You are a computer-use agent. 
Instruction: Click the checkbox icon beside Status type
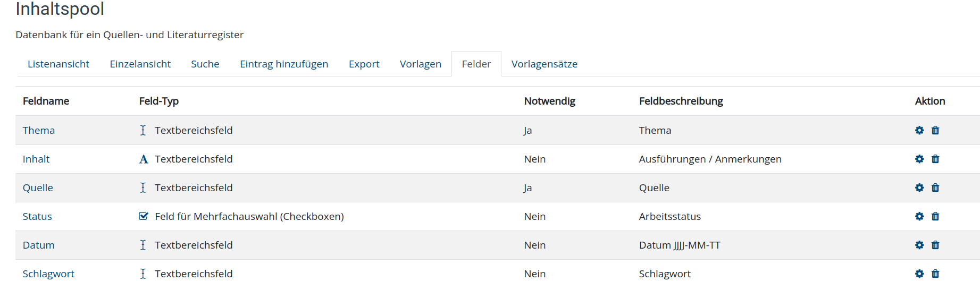pyautogui.click(x=143, y=216)
